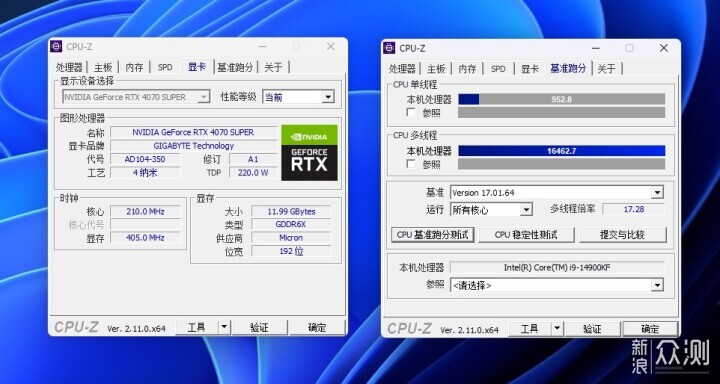Screen dimensions: 720x384
Task: Click the single-thread 参照 reference bar
Action: 562,113
